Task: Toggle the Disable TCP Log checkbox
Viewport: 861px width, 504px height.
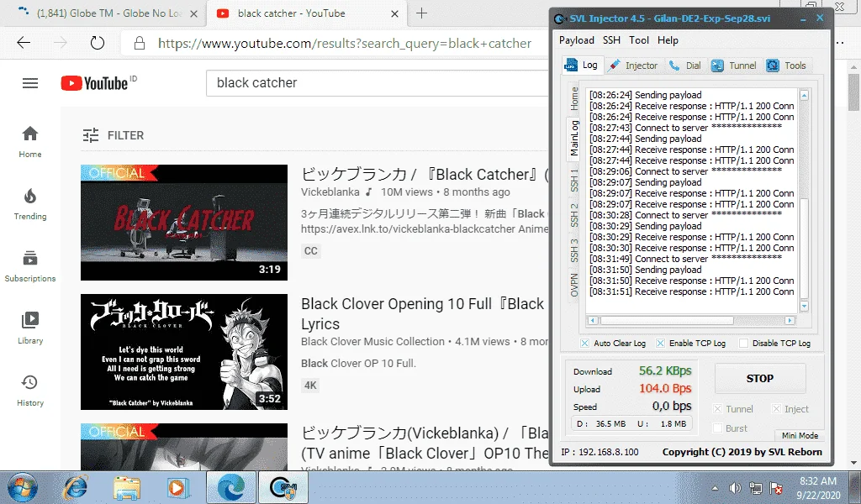Action: pos(743,344)
